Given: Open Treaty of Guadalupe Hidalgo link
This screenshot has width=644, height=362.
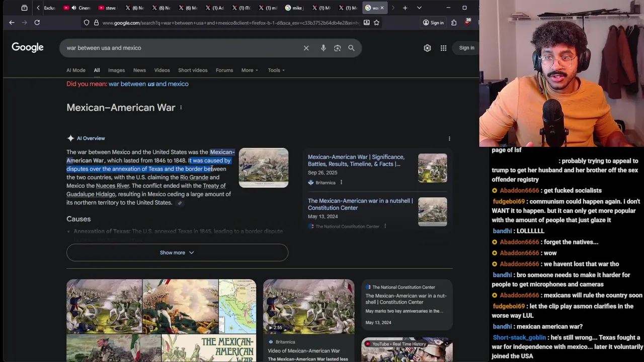Looking at the screenshot, I should coord(146,190).
